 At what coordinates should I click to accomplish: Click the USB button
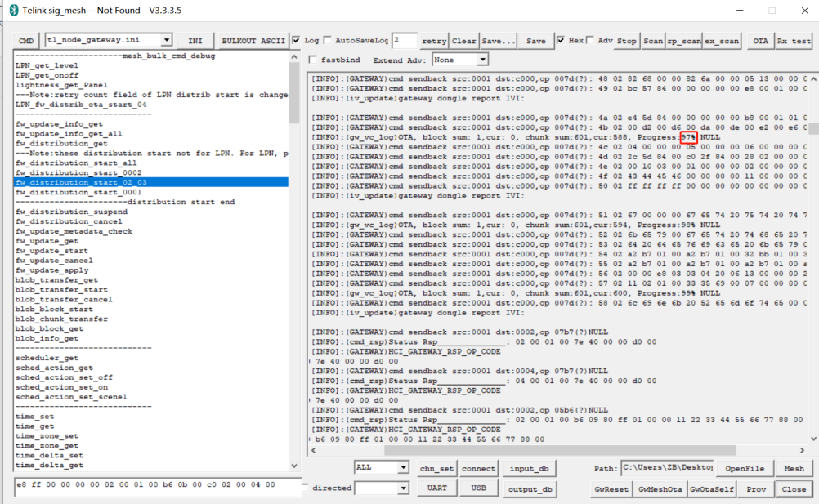[x=478, y=488]
